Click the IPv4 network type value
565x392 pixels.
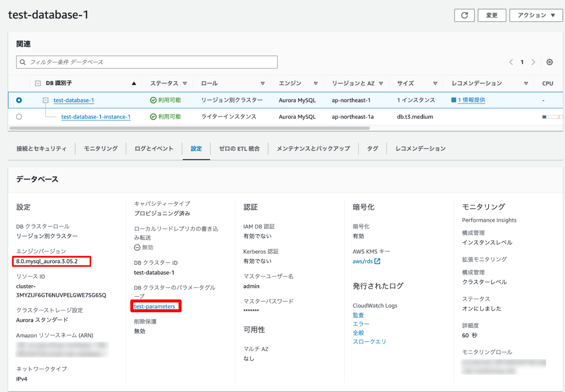point(22,379)
